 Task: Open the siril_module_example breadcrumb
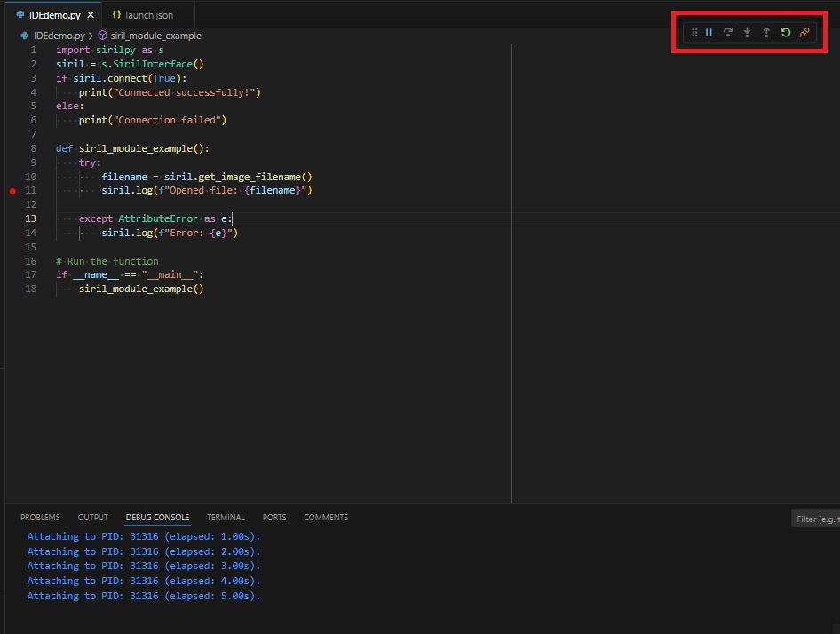pyautogui.click(x=155, y=36)
